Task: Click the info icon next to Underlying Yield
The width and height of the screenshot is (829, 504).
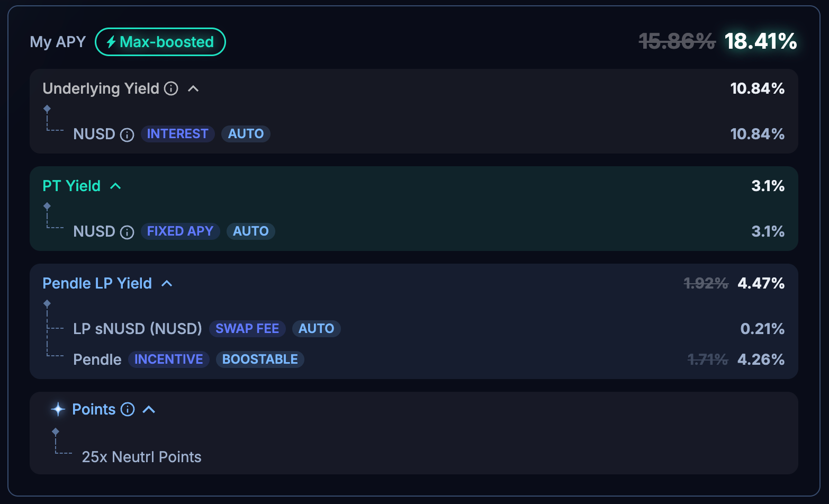Action: point(171,88)
